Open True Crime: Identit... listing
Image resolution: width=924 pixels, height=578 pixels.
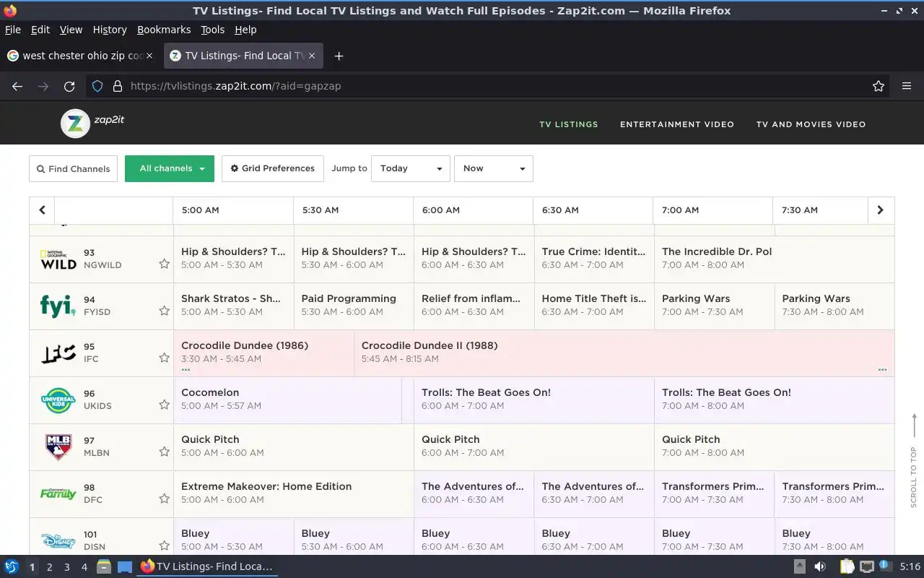594,259
